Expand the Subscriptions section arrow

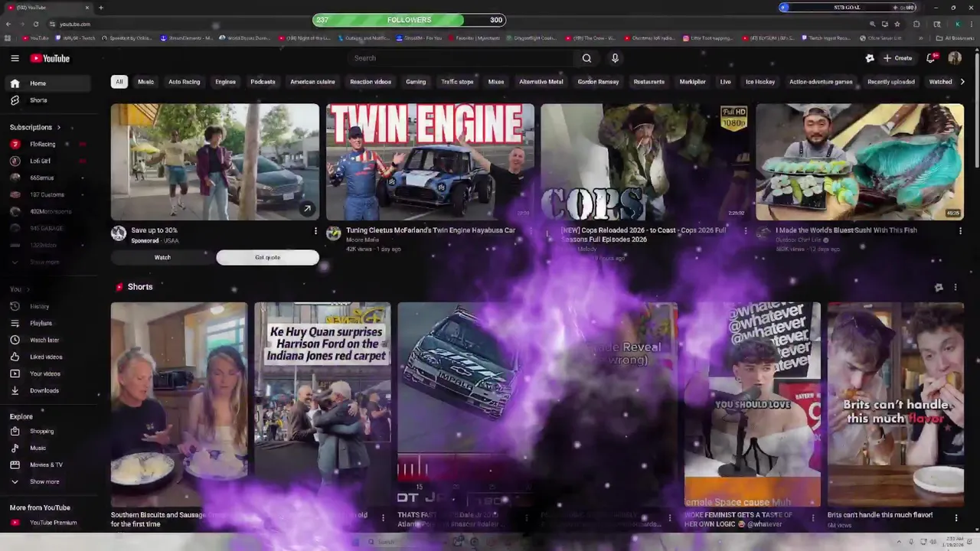tap(58, 127)
